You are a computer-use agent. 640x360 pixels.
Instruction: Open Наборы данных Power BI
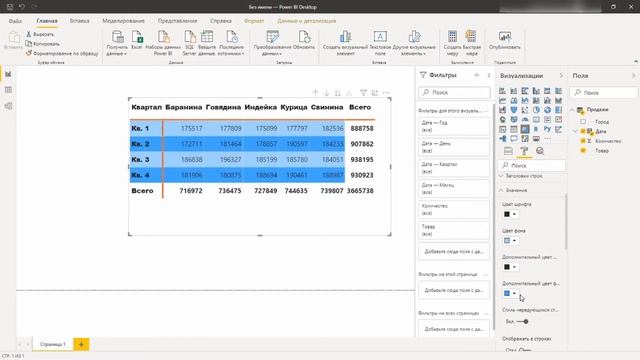163,42
